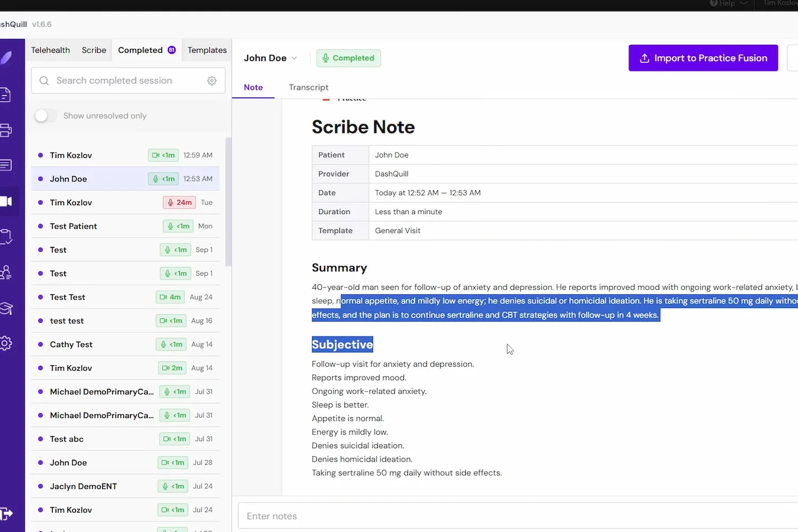
Task: Expand the Help menu chevron
Action: tap(744, 3)
